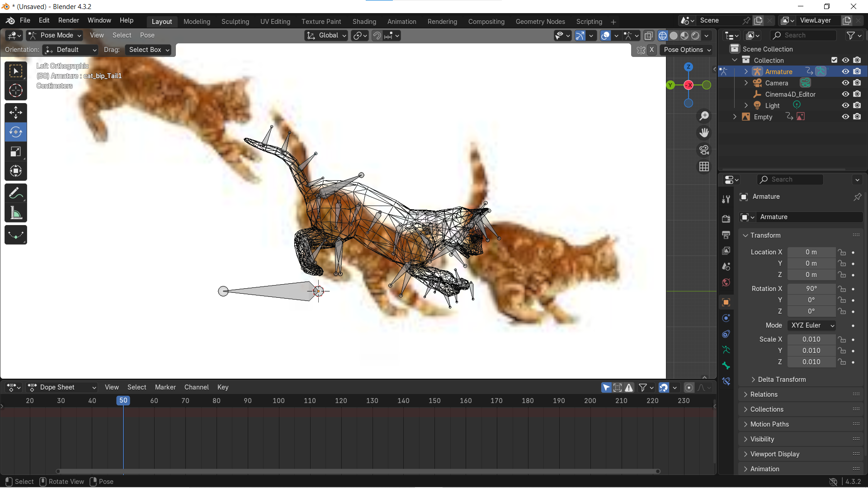Switch to the Move tool
Screen dimensions: 868x488
(16, 113)
